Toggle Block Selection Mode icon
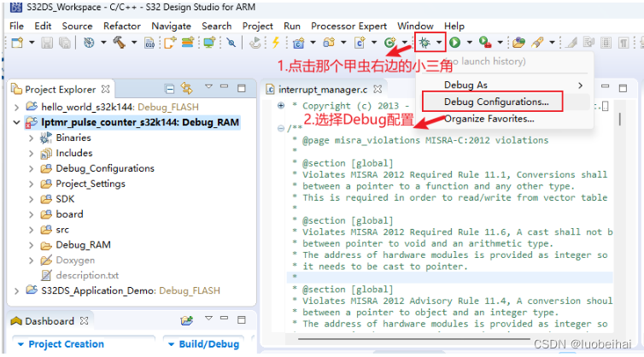 click(606, 43)
